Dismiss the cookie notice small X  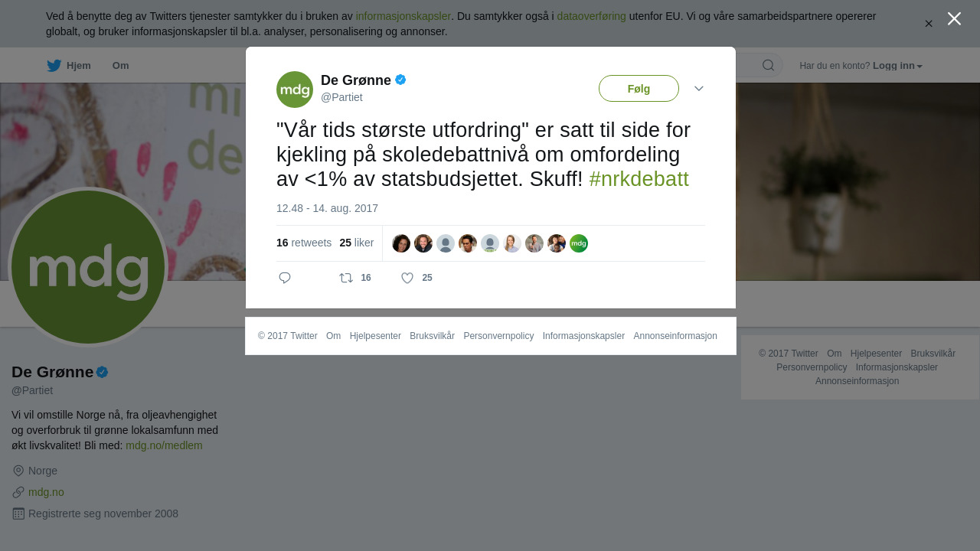(929, 24)
